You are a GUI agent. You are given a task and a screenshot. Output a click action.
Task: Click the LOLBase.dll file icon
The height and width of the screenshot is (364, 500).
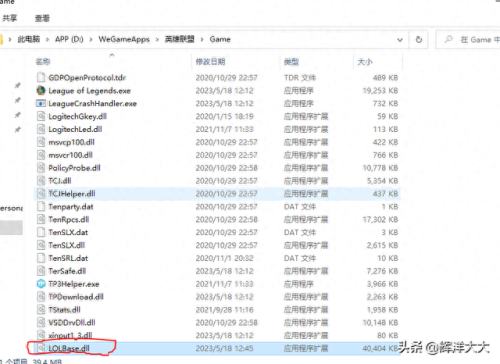coord(41,348)
